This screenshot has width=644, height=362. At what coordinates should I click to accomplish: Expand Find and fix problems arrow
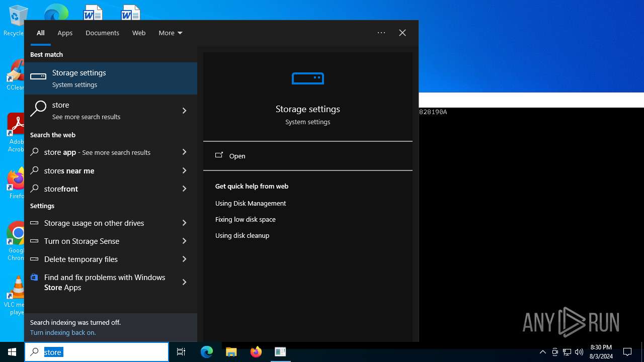coord(184,282)
